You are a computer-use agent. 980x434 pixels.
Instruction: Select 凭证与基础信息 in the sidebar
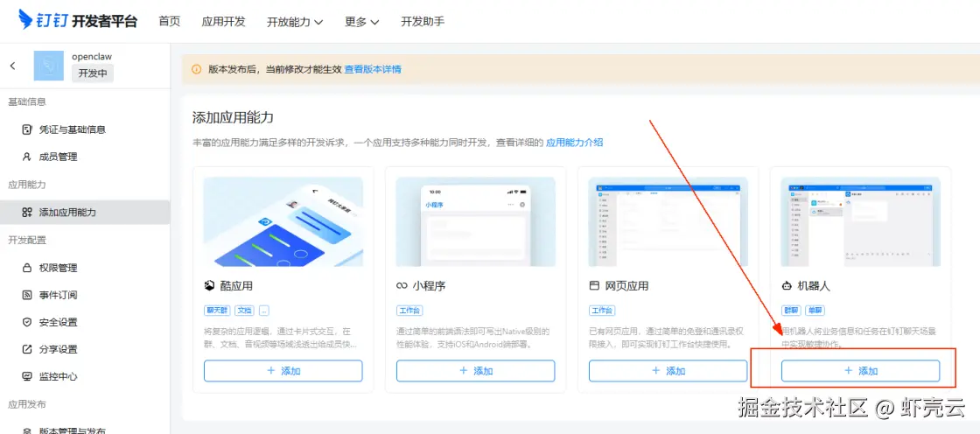[85, 130]
